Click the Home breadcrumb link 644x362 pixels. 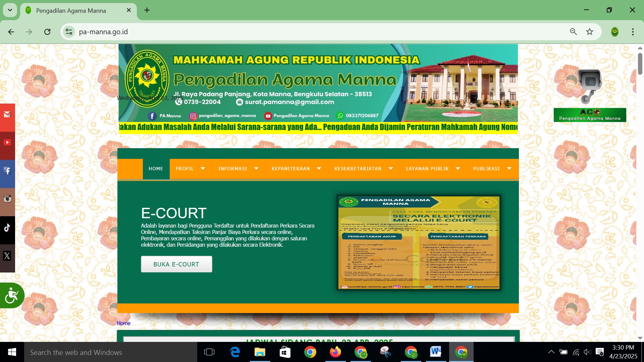123,323
